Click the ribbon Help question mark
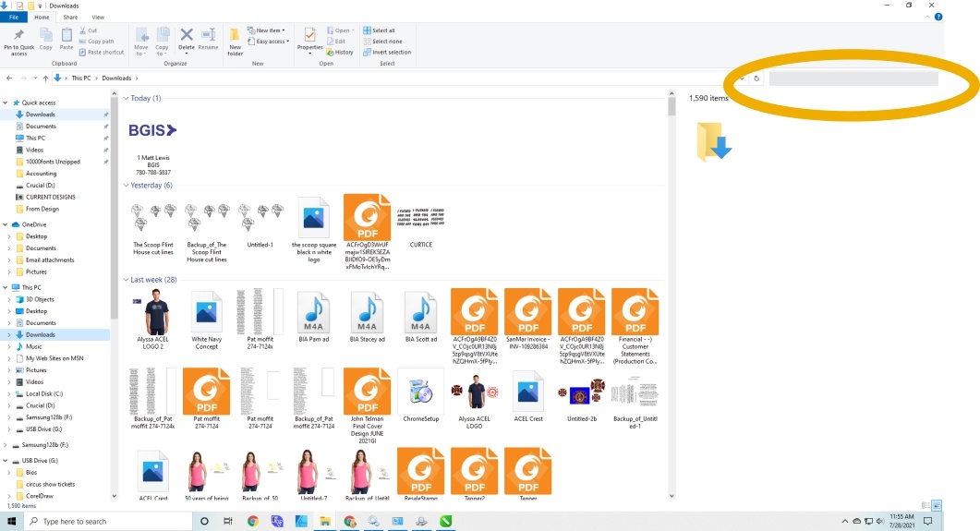The image size is (980, 531). click(938, 17)
